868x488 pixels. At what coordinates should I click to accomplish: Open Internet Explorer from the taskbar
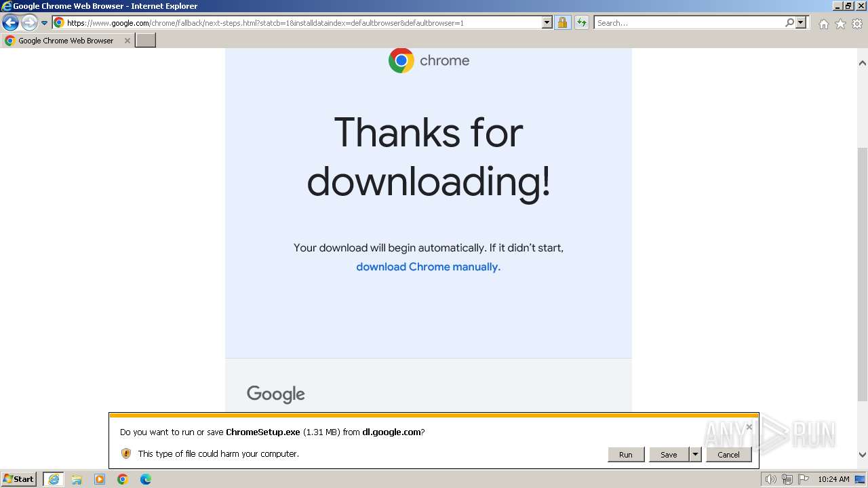[x=53, y=479]
